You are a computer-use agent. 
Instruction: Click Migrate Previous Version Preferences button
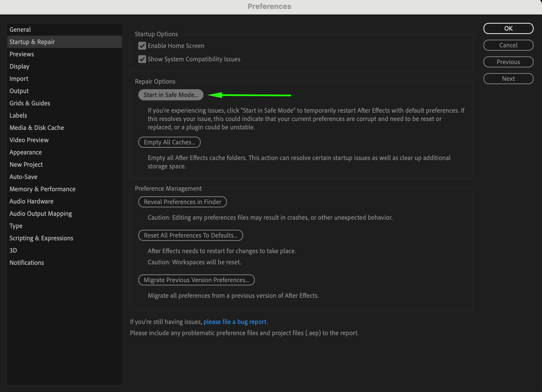196,280
